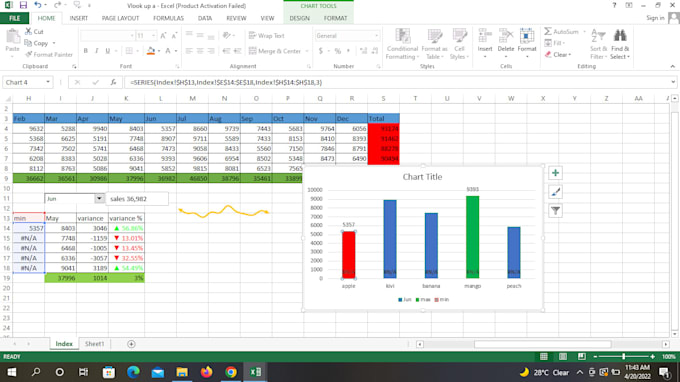Switch to Normal view in status bar
Screen dimensions: 680x382
(543, 356)
